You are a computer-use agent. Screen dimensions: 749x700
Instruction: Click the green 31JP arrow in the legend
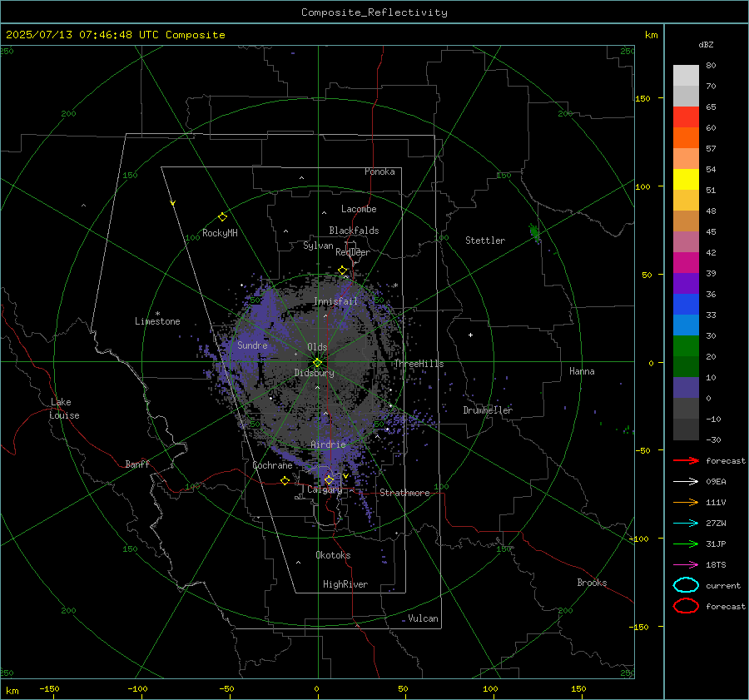pyautogui.click(x=686, y=544)
